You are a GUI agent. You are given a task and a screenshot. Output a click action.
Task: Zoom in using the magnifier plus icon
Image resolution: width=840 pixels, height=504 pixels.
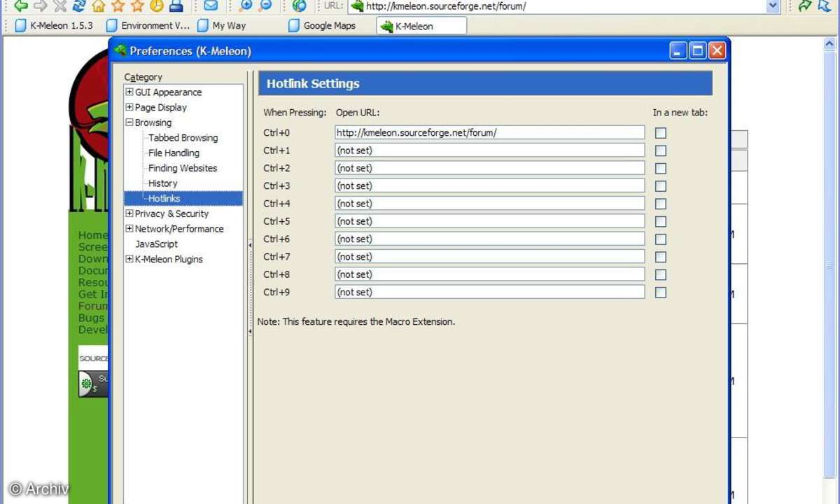coord(245,6)
